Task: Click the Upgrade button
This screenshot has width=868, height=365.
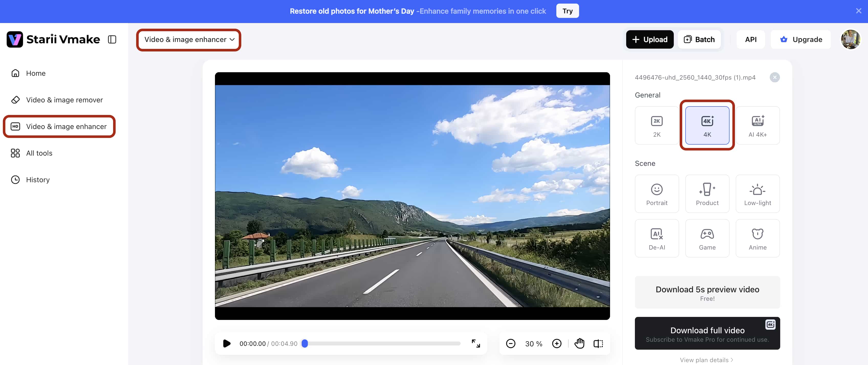Action: [801, 39]
